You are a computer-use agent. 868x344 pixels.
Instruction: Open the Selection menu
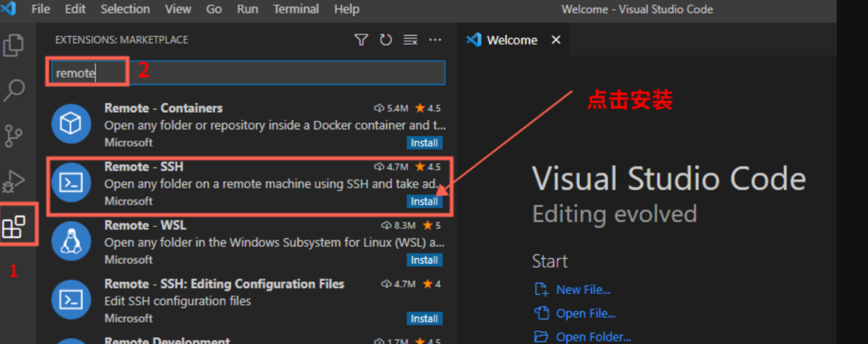point(125,9)
